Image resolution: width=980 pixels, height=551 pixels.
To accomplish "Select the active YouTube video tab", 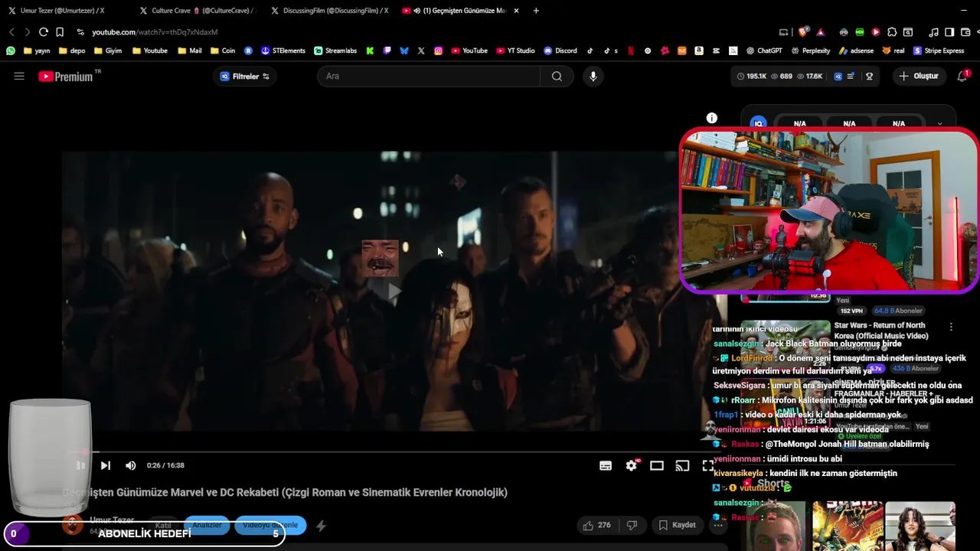I will pyautogui.click(x=462, y=11).
